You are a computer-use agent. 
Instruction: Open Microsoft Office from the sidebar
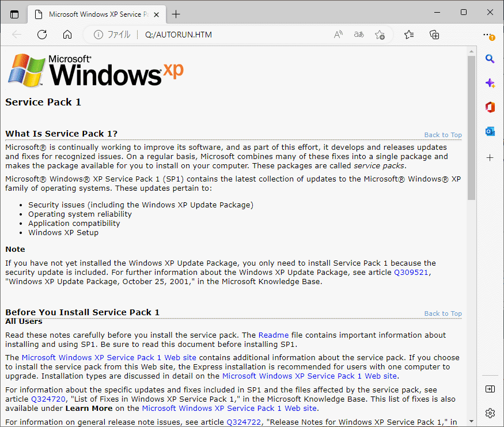coord(490,107)
